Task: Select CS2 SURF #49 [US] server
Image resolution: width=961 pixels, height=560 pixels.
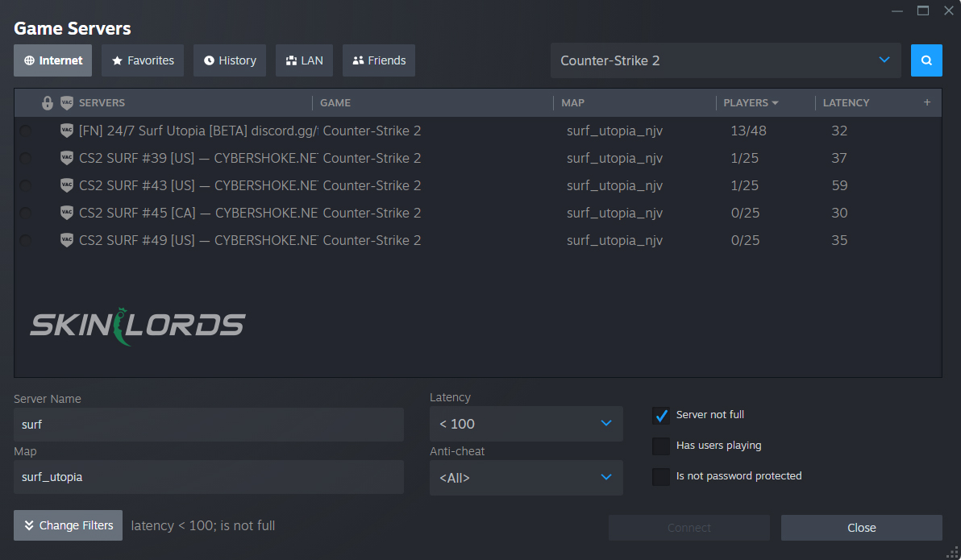Action: point(478,240)
